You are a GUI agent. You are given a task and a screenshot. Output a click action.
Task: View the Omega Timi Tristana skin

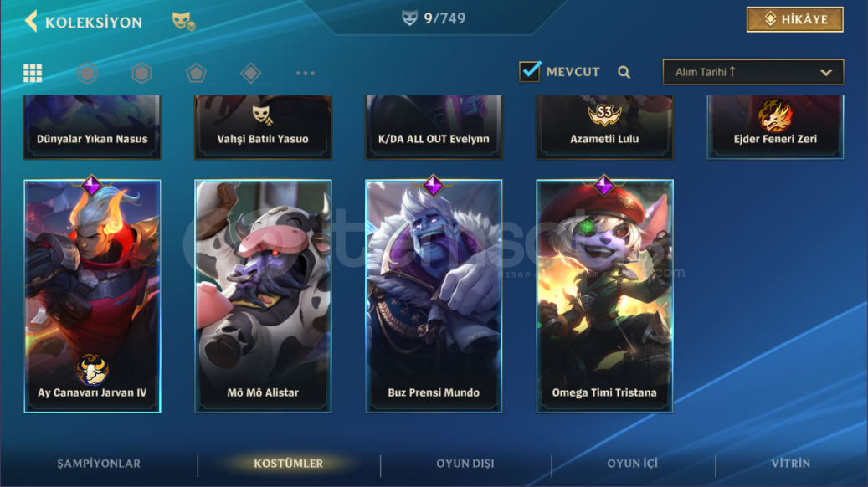(604, 296)
